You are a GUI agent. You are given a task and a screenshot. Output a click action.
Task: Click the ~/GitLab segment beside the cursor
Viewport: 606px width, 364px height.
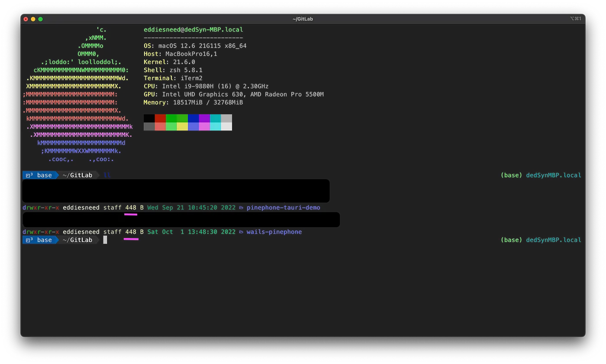77,240
